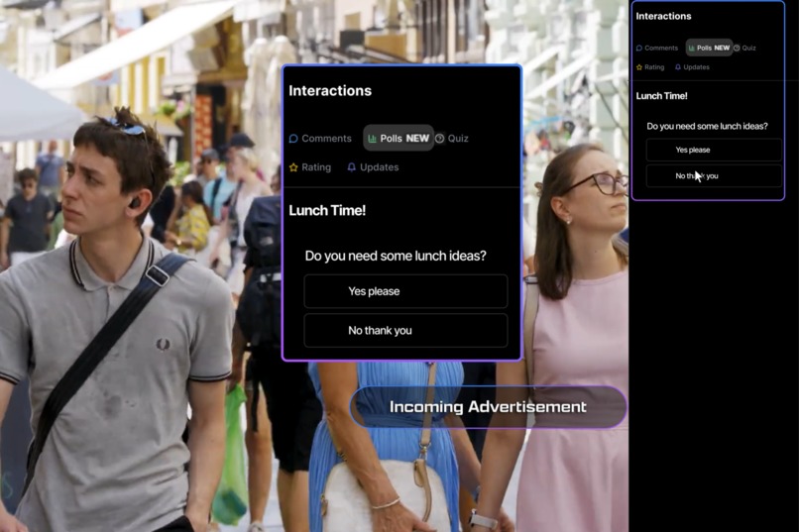
Task: Switch to the Quiz tab in the enlarged overlay
Action: pos(451,139)
